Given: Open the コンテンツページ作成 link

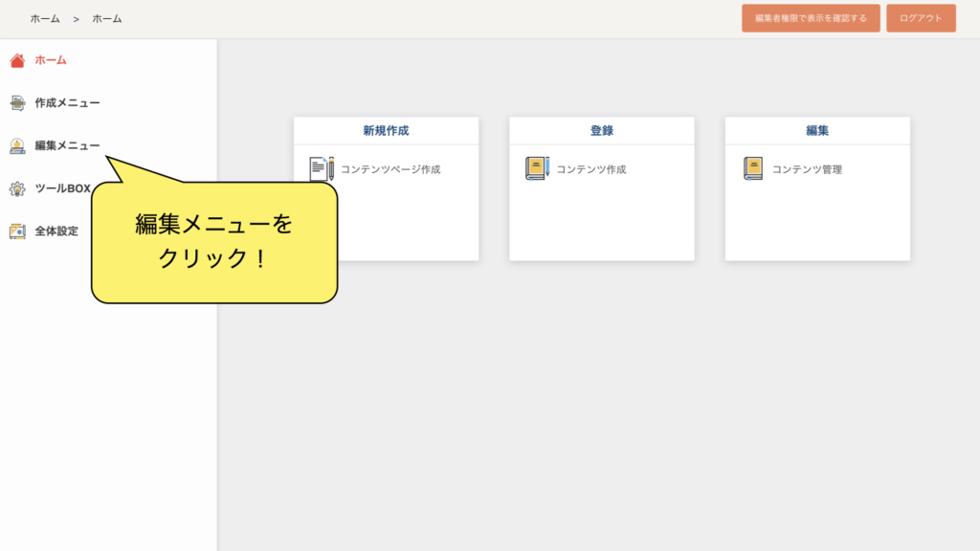Looking at the screenshot, I should [390, 169].
